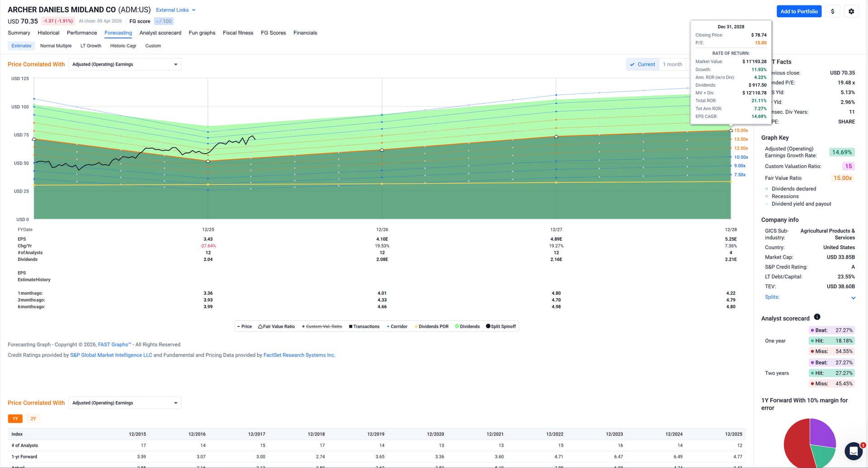Click the Add to Portfolio button
The width and height of the screenshot is (868, 468).
(x=799, y=11)
